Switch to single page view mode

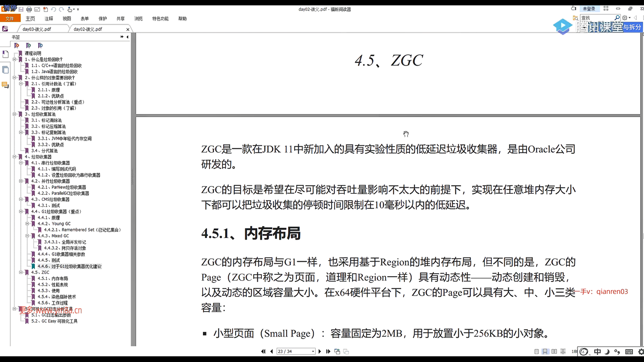[536, 351]
